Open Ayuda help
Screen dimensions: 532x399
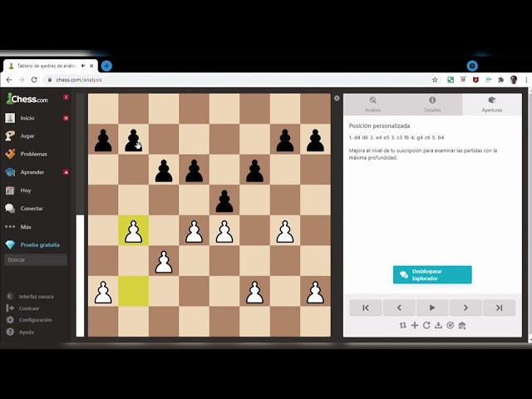pyautogui.click(x=26, y=332)
